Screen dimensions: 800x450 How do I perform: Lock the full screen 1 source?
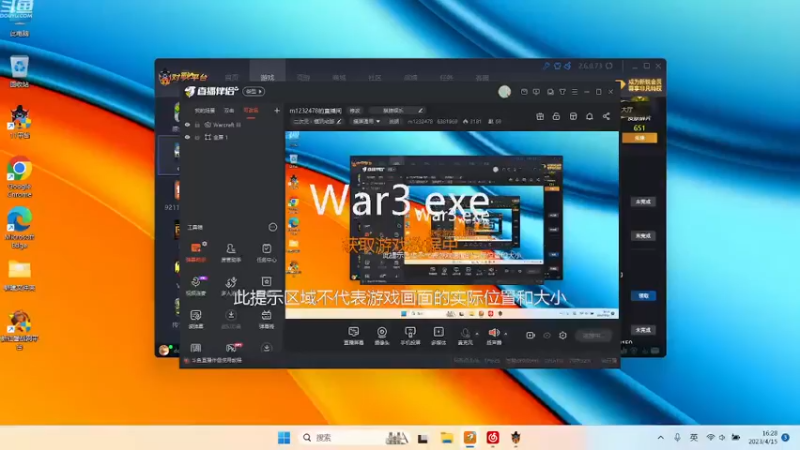(x=197, y=137)
